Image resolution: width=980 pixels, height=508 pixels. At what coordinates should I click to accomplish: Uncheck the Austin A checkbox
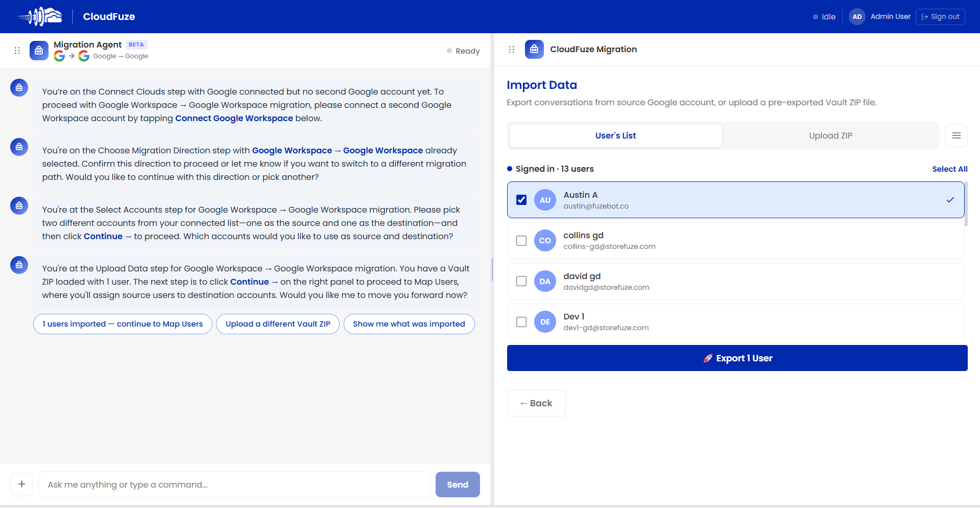[x=521, y=200]
